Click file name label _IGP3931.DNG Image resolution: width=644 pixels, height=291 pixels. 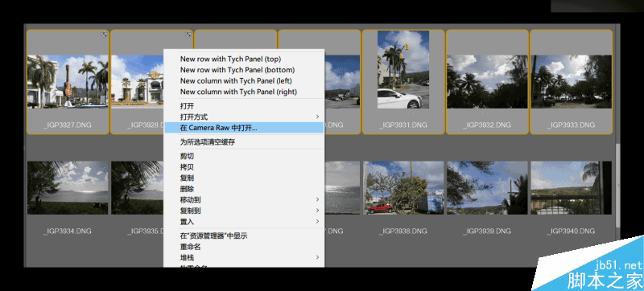pos(403,125)
